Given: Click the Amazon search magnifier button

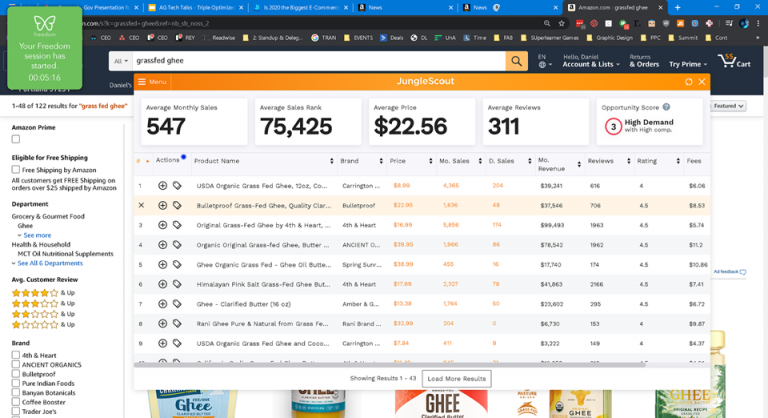Looking at the screenshot, I should 516,61.
